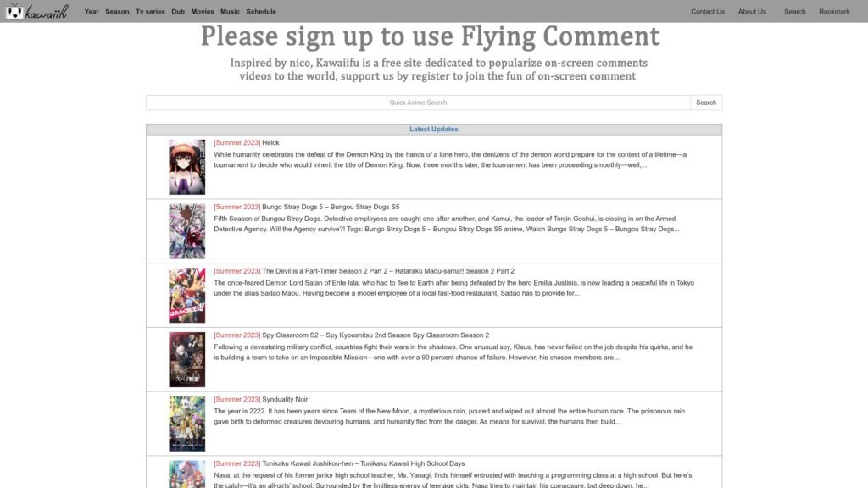Open the Bungo Stray Dogs 5 cover image
Image resolution: width=868 pixels, height=488 pixels.
click(186, 231)
